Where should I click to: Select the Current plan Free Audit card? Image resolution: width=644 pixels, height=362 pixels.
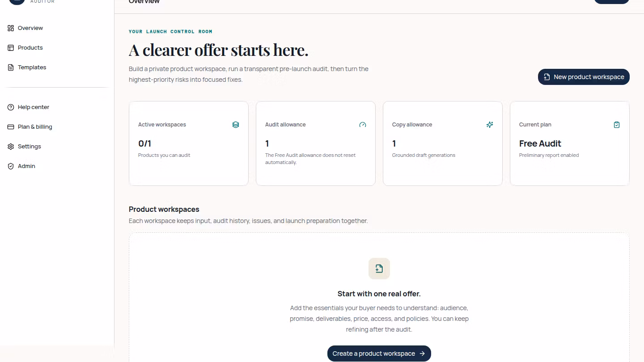click(570, 143)
